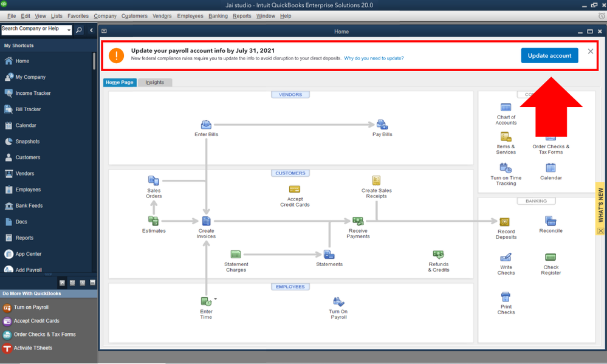Open the Turn On Payroll workflow icon
The width and height of the screenshot is (607, 364).
[x=338, y=301]
